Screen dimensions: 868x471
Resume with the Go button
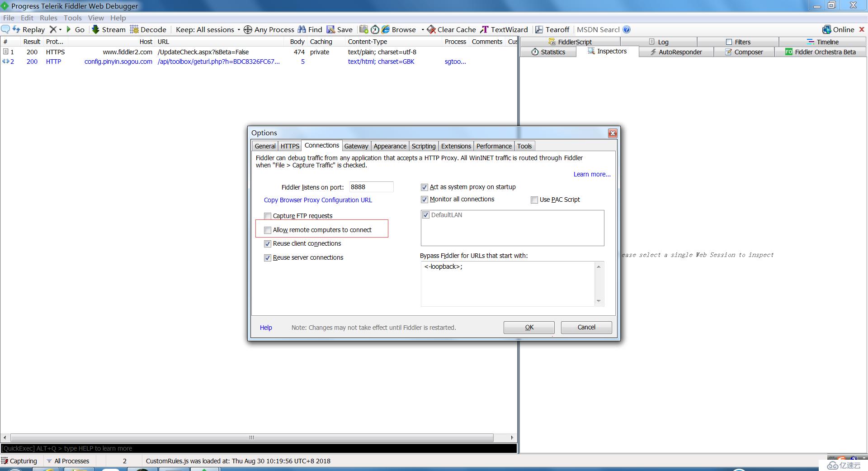[x=75, y=29]
